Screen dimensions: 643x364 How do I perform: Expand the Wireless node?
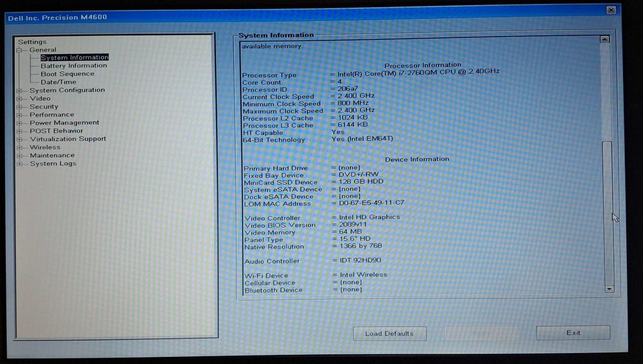click(19, 148)
